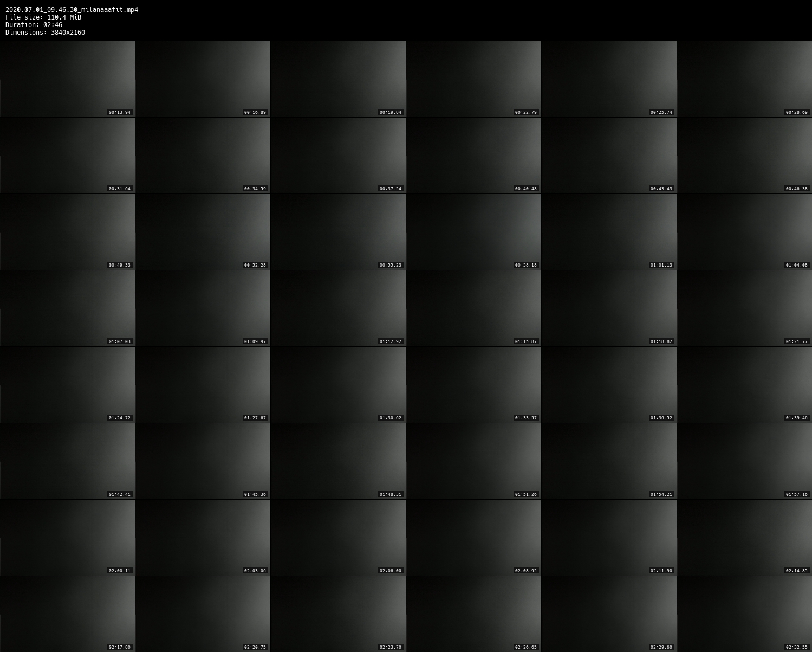The image size is (812, 652).
Task: Select the thumbnail at 00:25.74
Action: 609,79
